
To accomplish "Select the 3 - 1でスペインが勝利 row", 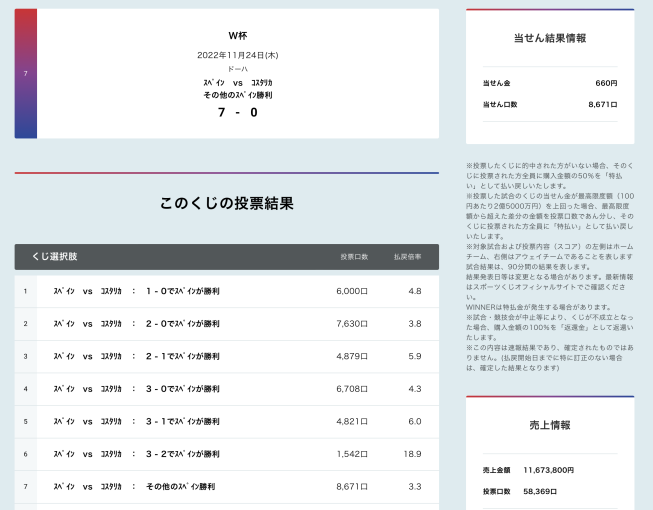I will (x=227, y=421).
